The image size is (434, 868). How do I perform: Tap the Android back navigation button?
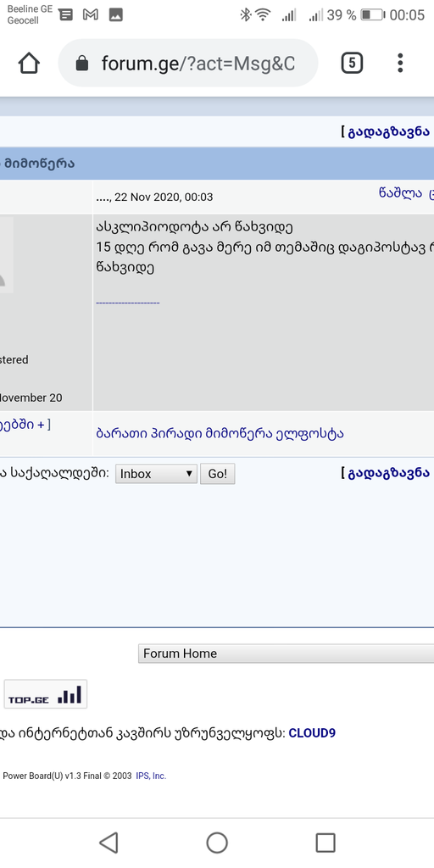pyautogui.click(x=108, y=843)
